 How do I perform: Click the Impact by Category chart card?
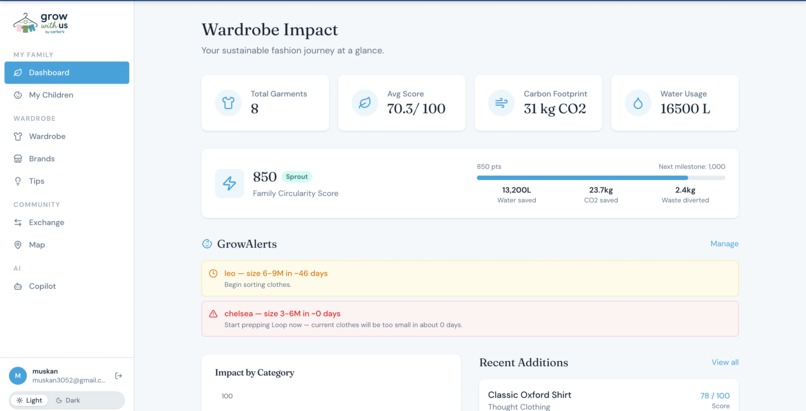331,383
